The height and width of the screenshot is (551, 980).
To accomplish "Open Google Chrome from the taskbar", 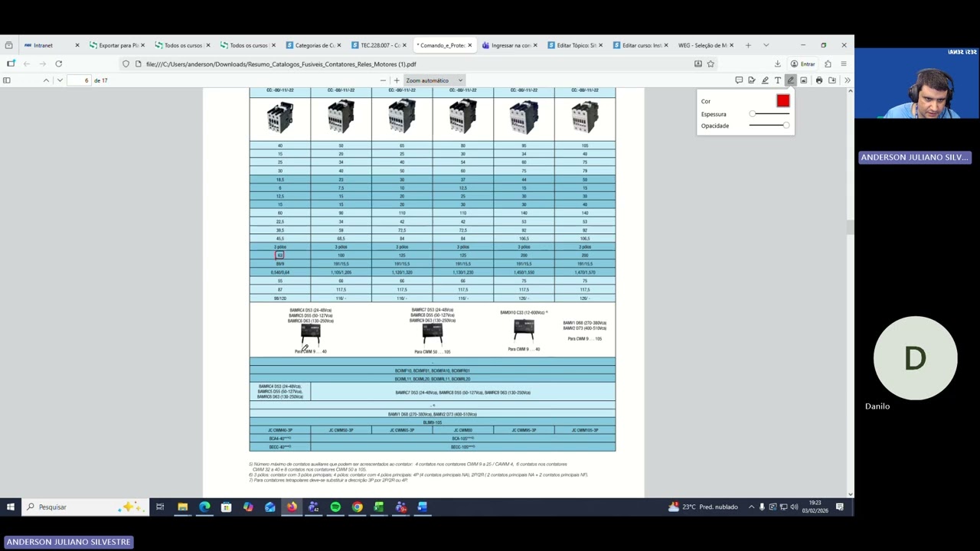I will [358, 507].
